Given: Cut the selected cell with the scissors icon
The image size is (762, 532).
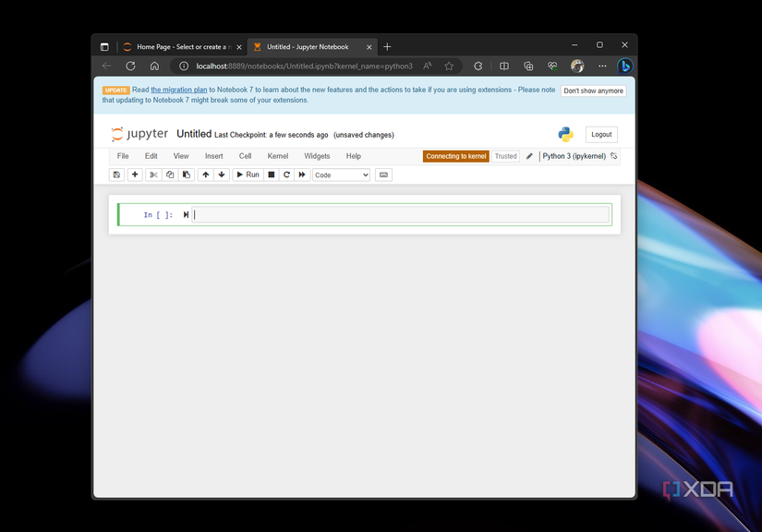Looking at the screenshot, I should (152, 175).
